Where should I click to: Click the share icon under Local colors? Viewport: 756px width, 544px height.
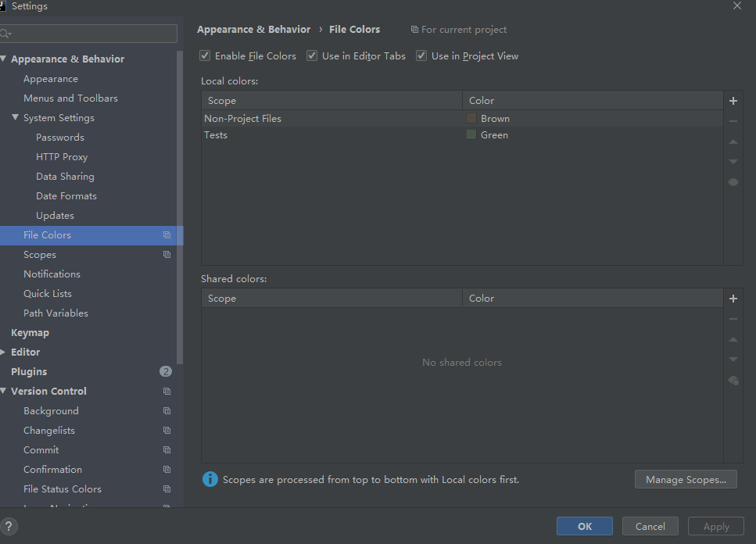click(x=733, y=182)
